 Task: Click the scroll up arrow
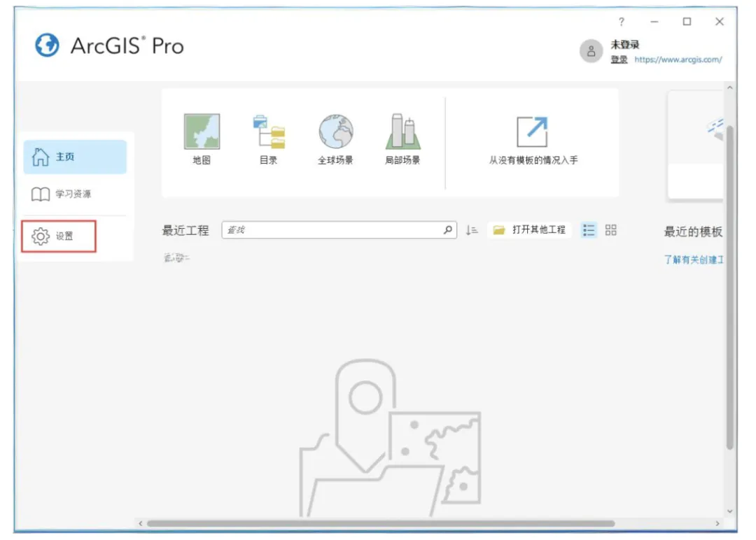(x=730, y=87)
